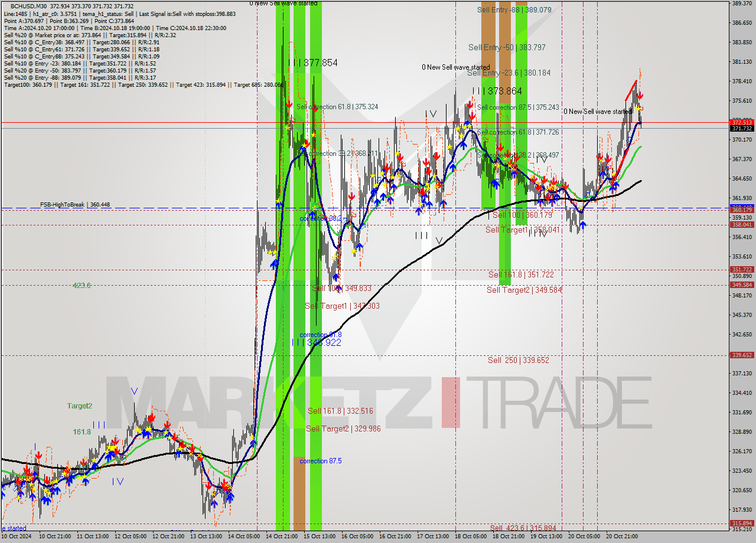Image resolution: width=756 pixels, height=543 pixels.
Task: Click the red 349.584 price tag
Action: coord(742,285)
